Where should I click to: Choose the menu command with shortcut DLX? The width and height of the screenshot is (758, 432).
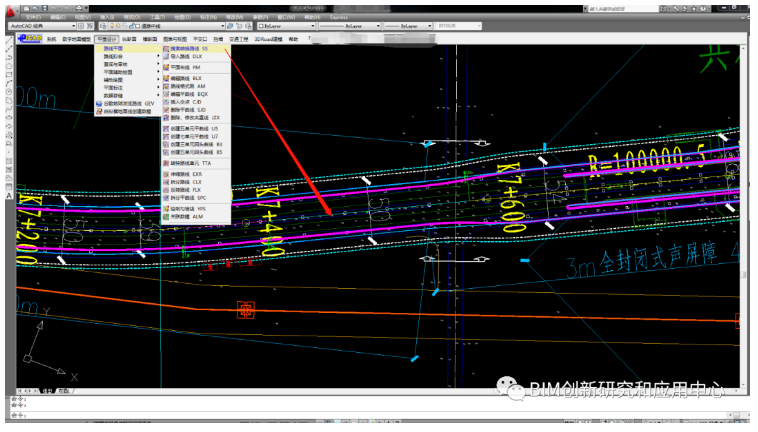(196, 57)
